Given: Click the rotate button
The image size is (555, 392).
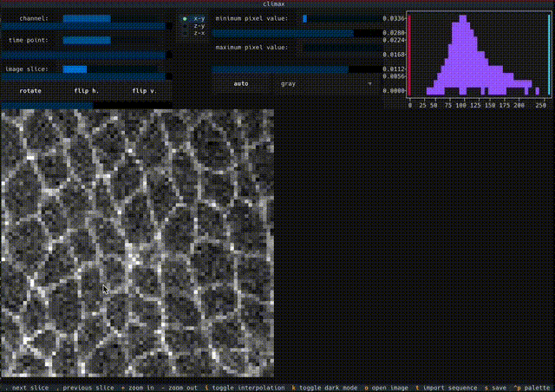Looking at the screenshot, I should click(x=30, y=91).
